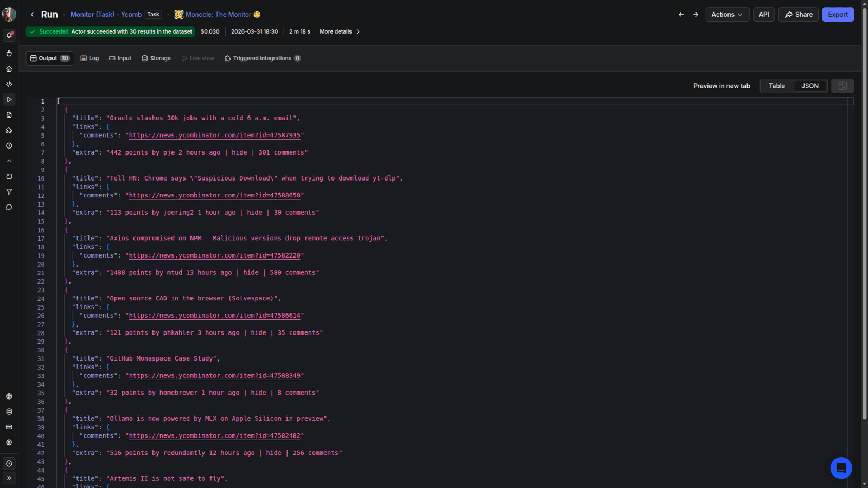Open Apify Store shopping bag icon
The width and height of the screenshot is (868, 488).
tap(9, 54)
